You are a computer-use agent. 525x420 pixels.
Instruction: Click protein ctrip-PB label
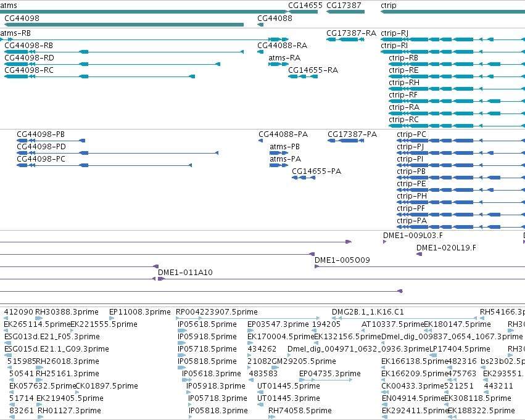coord(411,171)
